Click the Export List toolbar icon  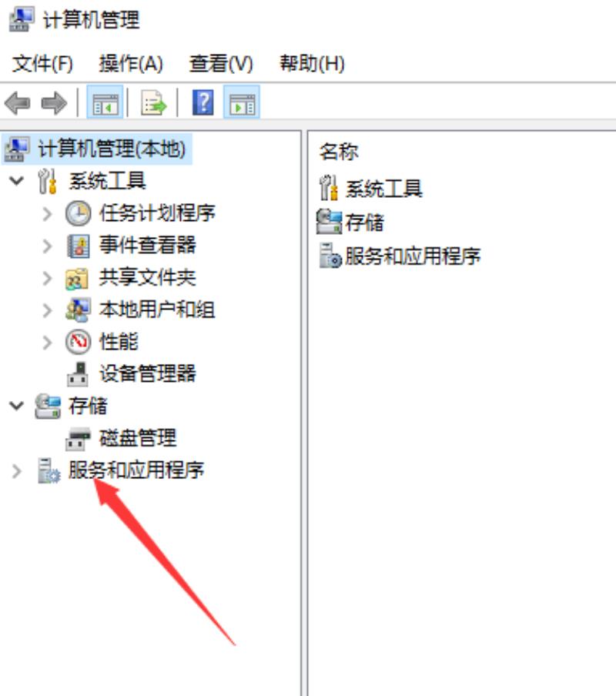(153, 103)
